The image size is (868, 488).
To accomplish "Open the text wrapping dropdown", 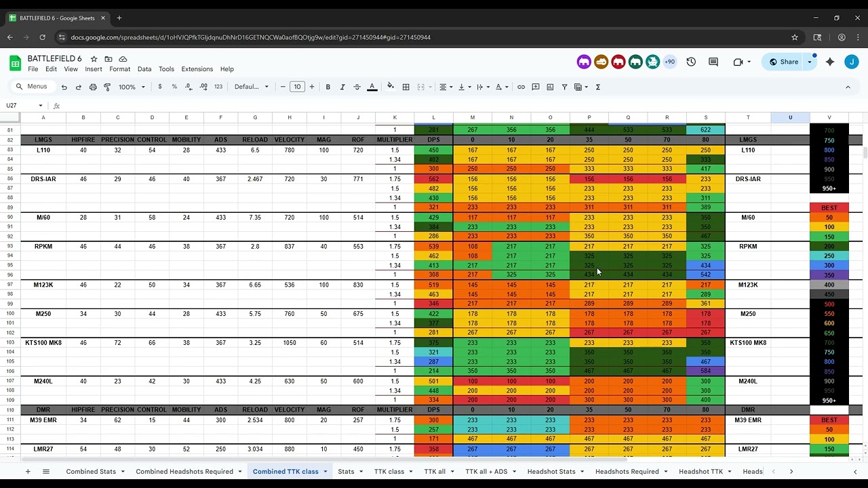I will coord(483,87).
